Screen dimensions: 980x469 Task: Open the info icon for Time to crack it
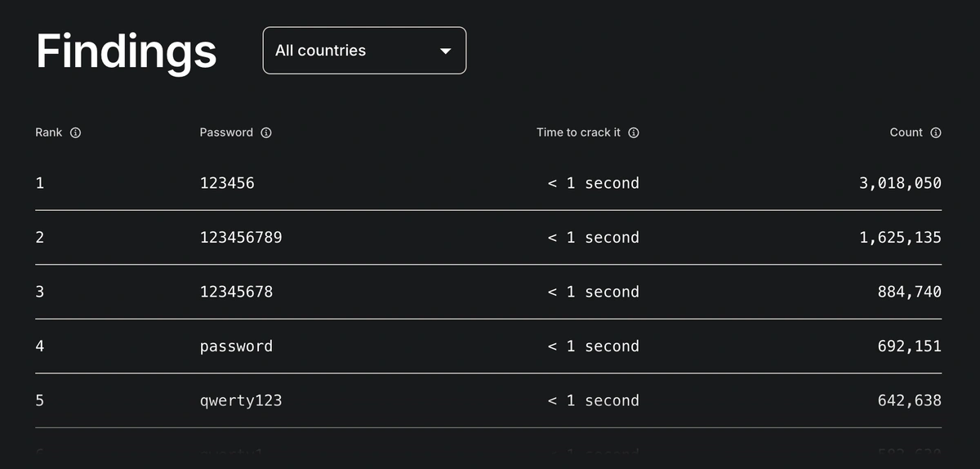tap(634, 132)
